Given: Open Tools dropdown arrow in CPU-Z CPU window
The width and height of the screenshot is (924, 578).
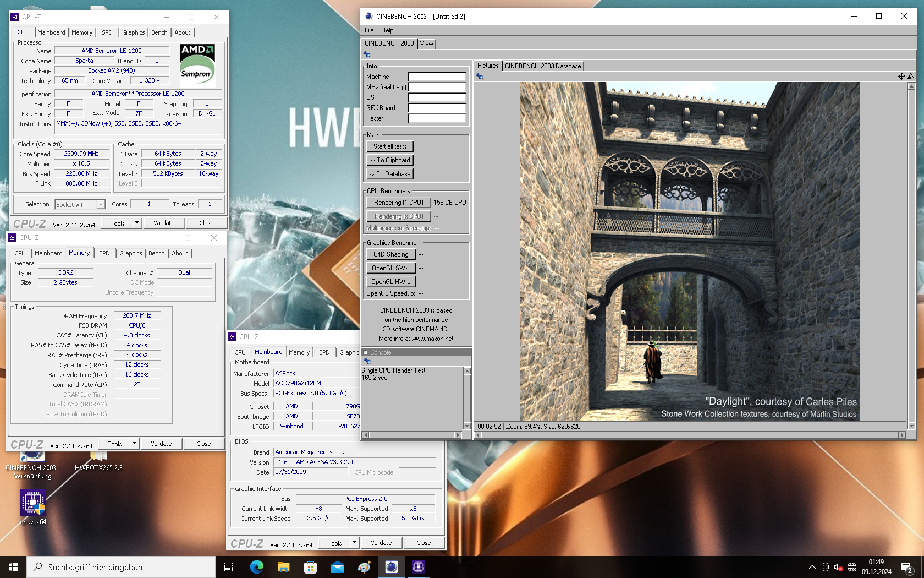Looking at the screenshot, I should pyautogui.click(x=137, y=223).
